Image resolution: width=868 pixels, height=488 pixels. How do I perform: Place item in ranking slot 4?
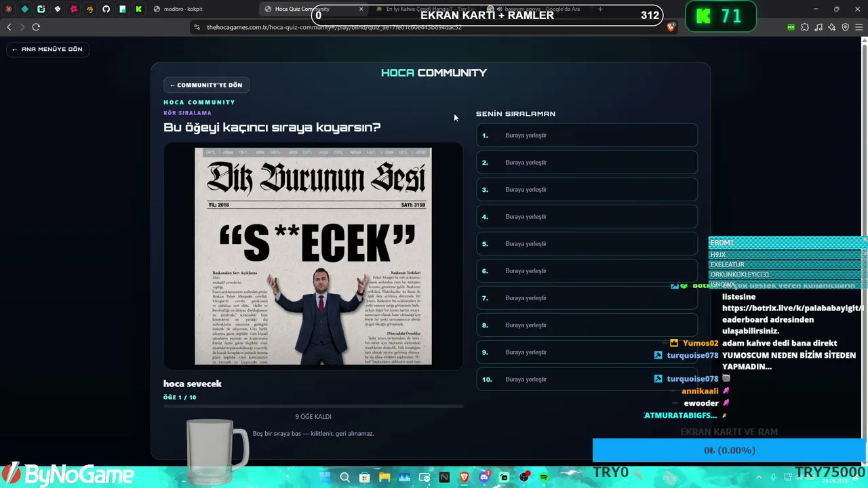[x=587, y=217]
